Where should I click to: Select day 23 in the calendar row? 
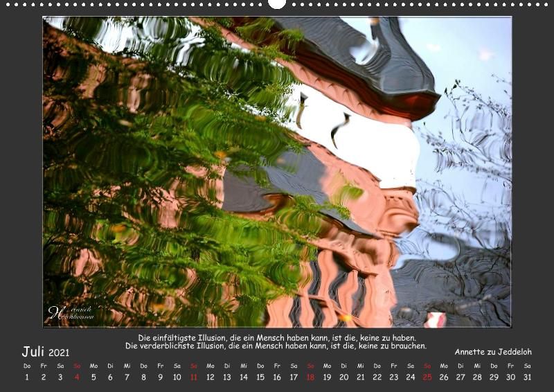click(393, 377)
